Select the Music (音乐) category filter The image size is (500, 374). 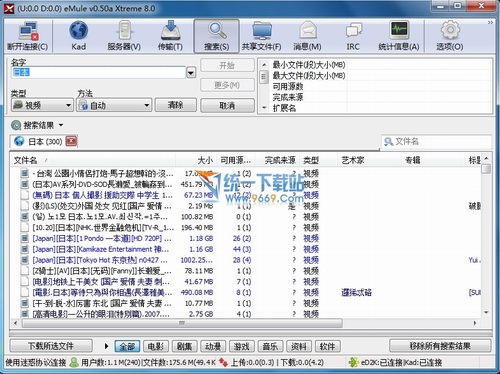coord(270,346)
